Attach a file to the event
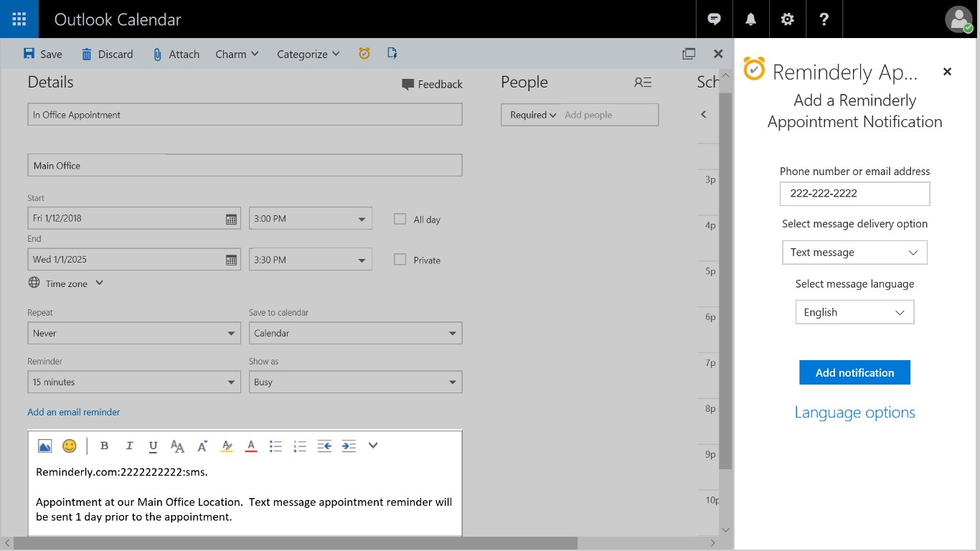Image resolution: width=980 pixels, height=551 pixels. point(176,54)
